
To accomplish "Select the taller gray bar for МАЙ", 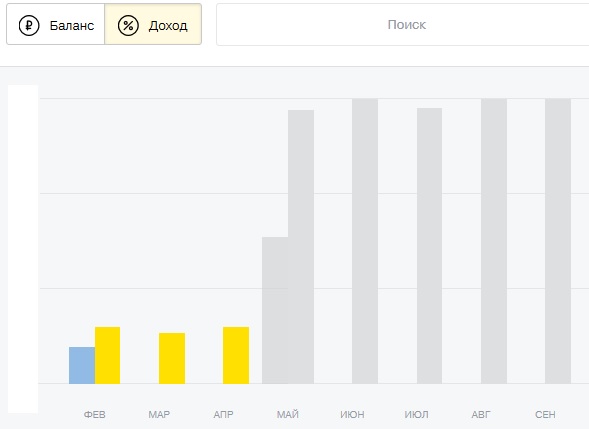I will coord(301,247).
